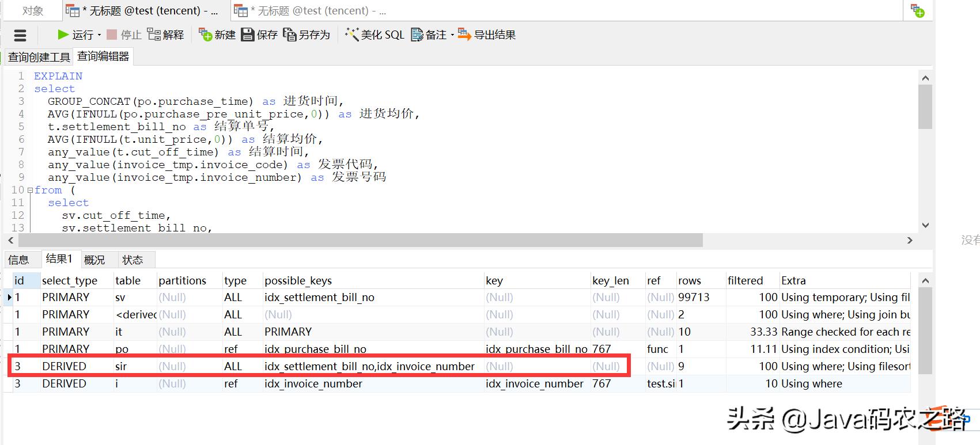Select the ref cell showing 'test.si'

(x=661, y=383)
